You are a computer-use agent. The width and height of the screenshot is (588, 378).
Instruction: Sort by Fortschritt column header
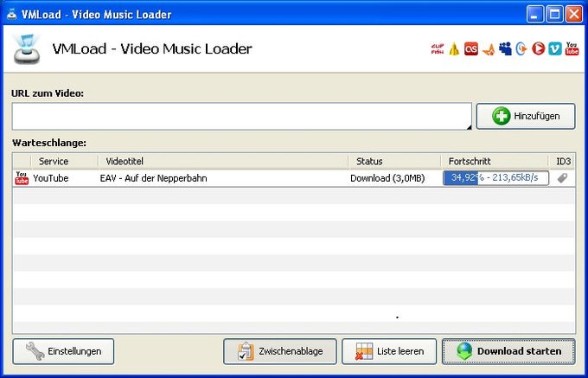(495, 161)
